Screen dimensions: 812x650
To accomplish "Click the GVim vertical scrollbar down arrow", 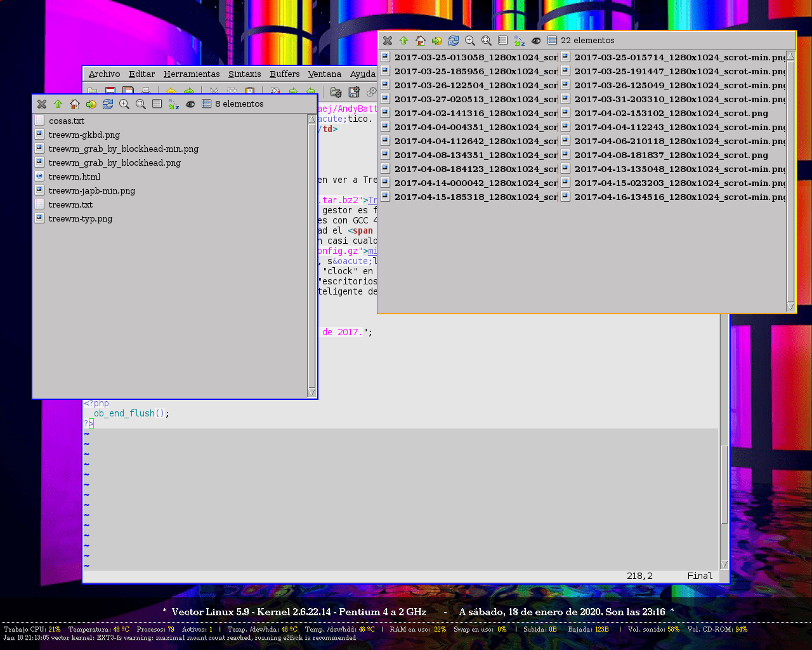I will pos(724,564).
